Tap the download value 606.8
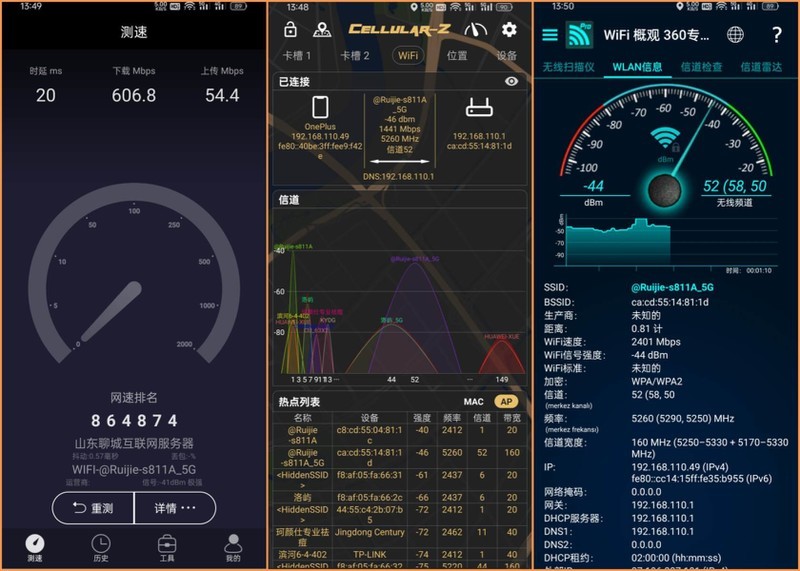Screen dimensions: 800x571 pos(134,95)
